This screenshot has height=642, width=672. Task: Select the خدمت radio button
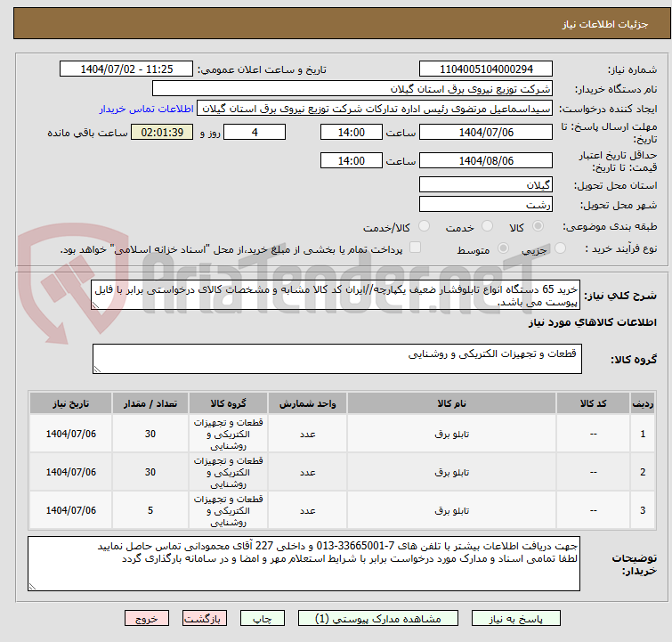[487, 225]
